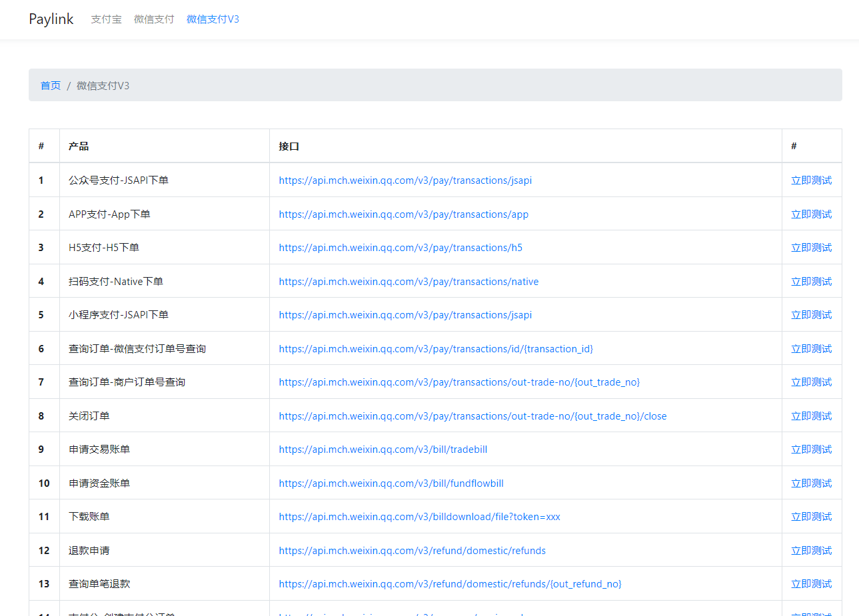Screen dimensions: 859x616
Task: Click the 产品 column header
Action: (x=165, y=147)
